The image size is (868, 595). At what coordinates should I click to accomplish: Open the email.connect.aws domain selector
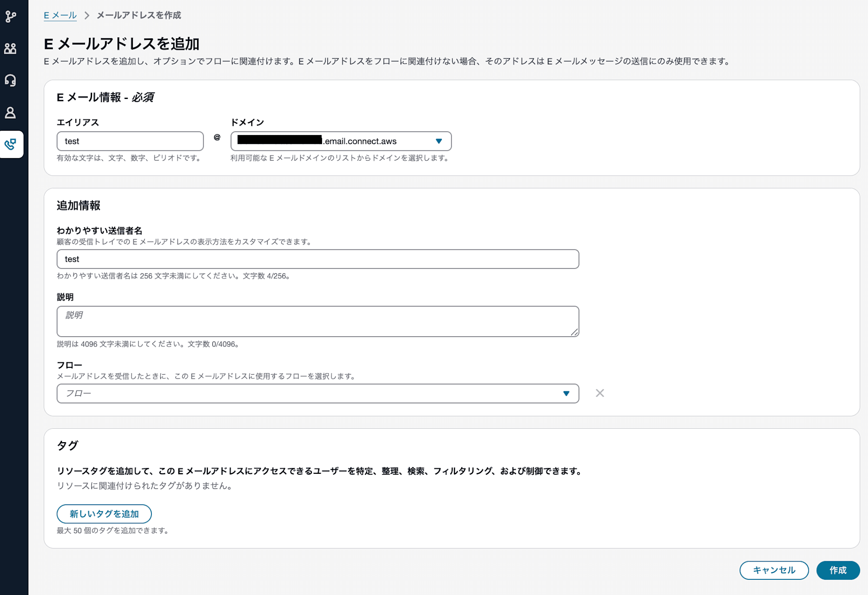341,141
